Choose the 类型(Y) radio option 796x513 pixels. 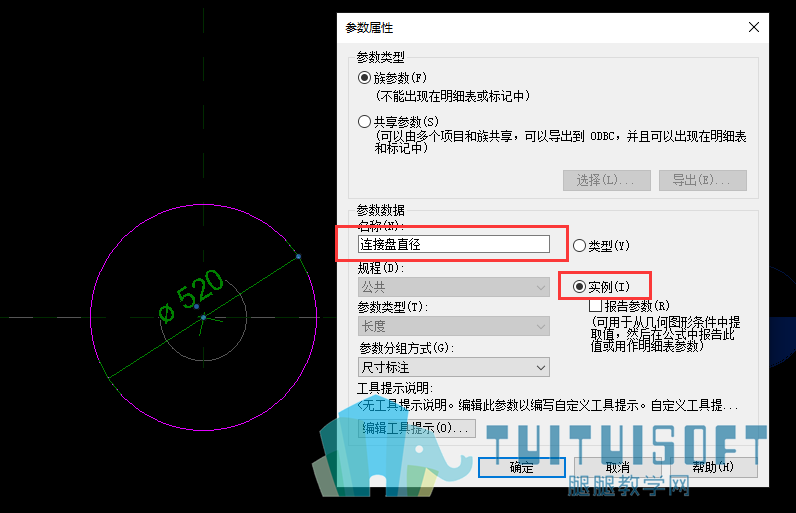click(579, 246)
